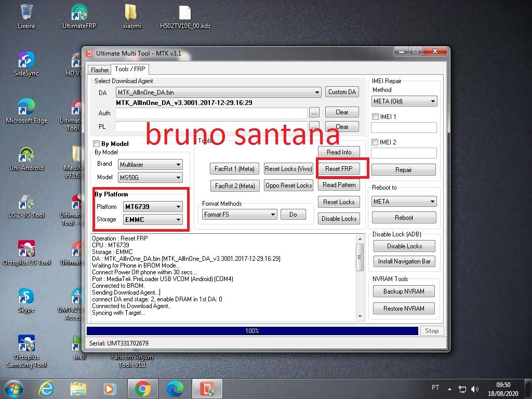This screenshot has height=399, width=532.
Task: Click the Backup NVRAM button
Action: pyautogui.click(x=404, y=291)
